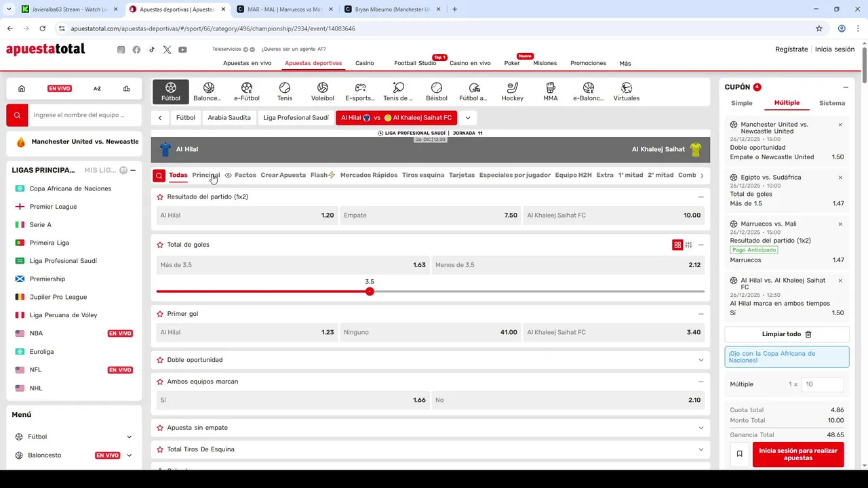This screenshot has width=868, height=488.
Task: Select Al Hilal odds 1.20
Action: [x=247, y=216]
